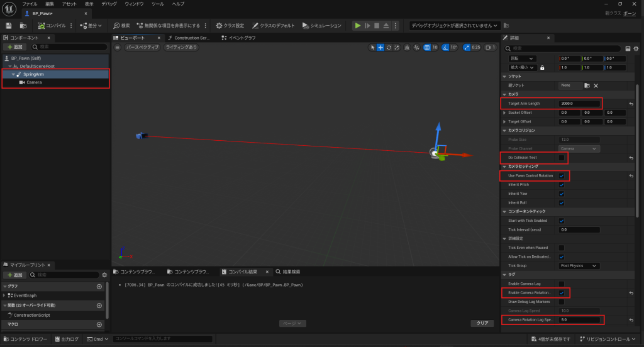
Task: Expand the Socket Offset property
Action: coord(504,113)
